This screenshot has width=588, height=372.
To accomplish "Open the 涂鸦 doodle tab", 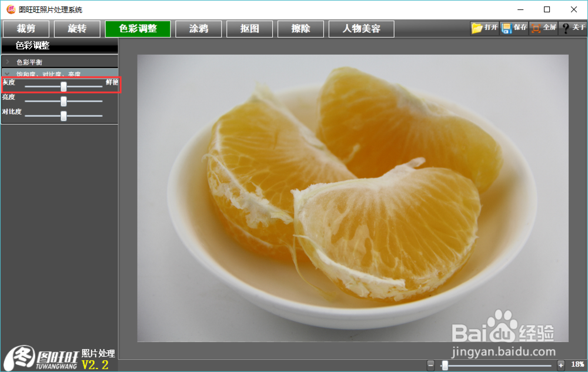I will pyautogui.click(x=198, y=29).
